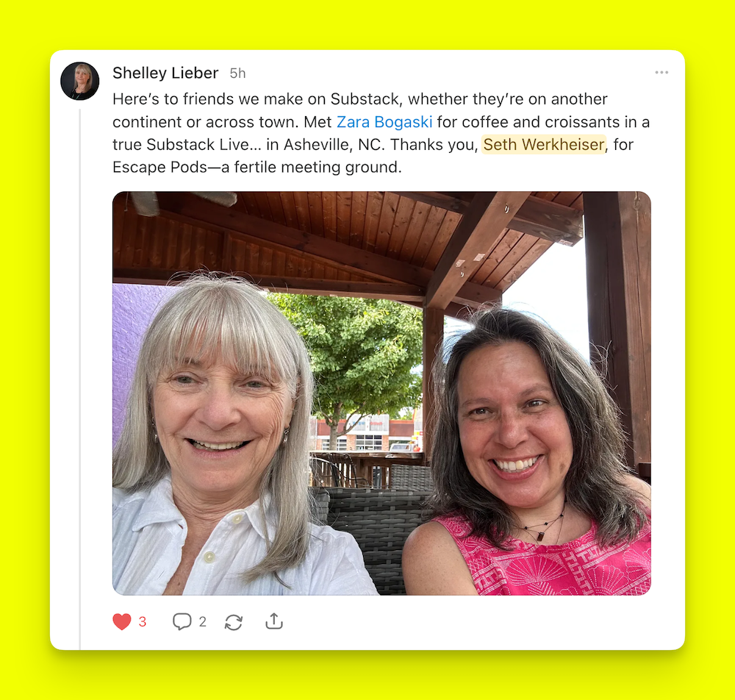View the comment count number 2

click(203, 622)
